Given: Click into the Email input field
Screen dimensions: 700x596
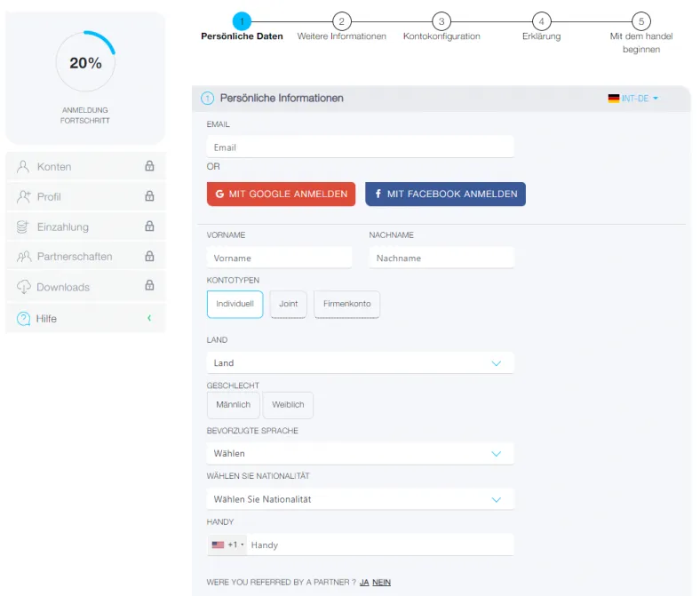Looking at the screenshot, I should pos(360,147).
